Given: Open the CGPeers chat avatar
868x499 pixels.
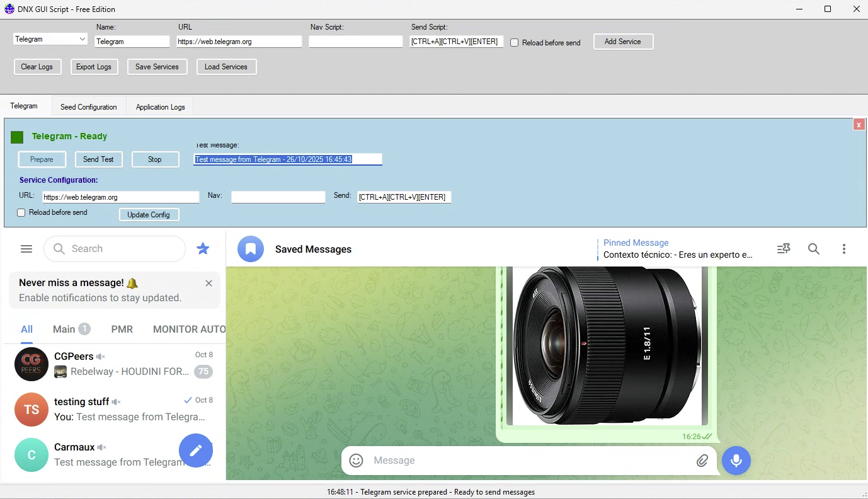Looking at the screenshot, I should 31,364.
